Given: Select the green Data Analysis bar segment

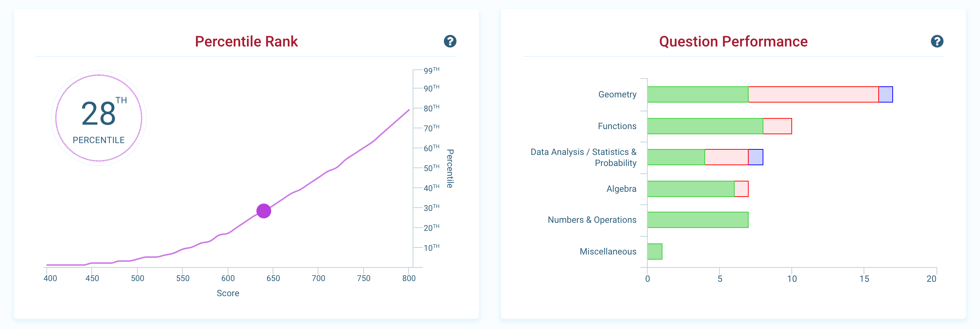Looking at the screenshot, I should tap(676, 157).
